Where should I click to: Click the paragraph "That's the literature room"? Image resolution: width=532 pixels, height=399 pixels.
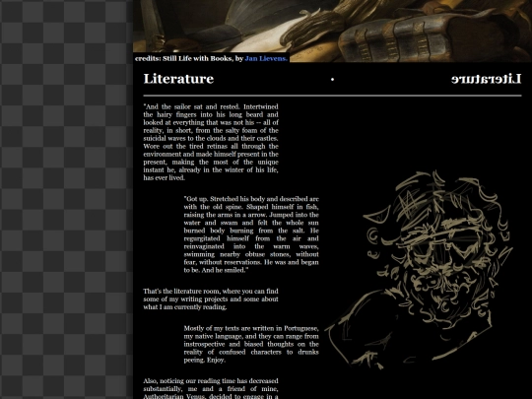pyautogui.click(x=211, y=299)
